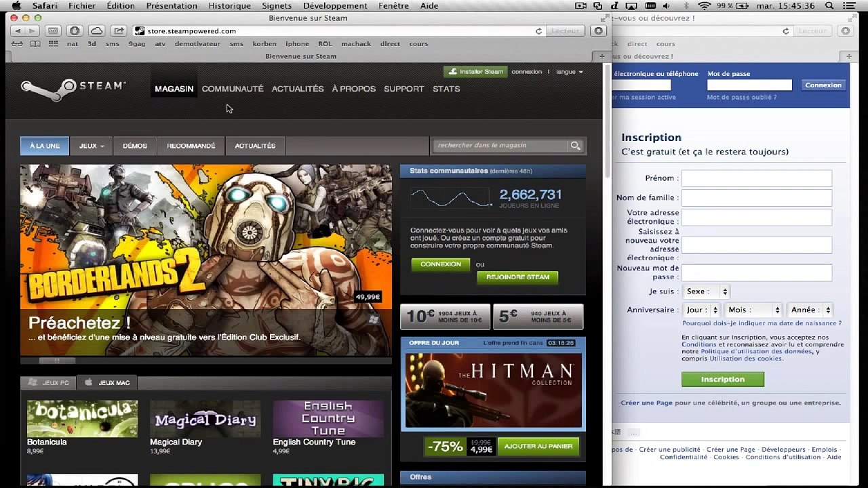Viewport: 868px width, 488px height.
Task: Show downloads in the Facebook Safari window
Action: [x=845, y=30]
